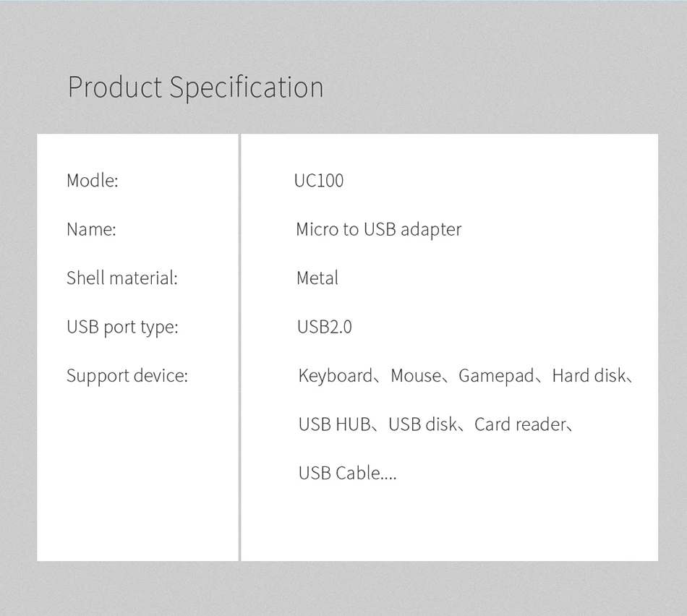687x616 pixels.
Task: Select the Support device: label
Action: [x=127, y=377]
